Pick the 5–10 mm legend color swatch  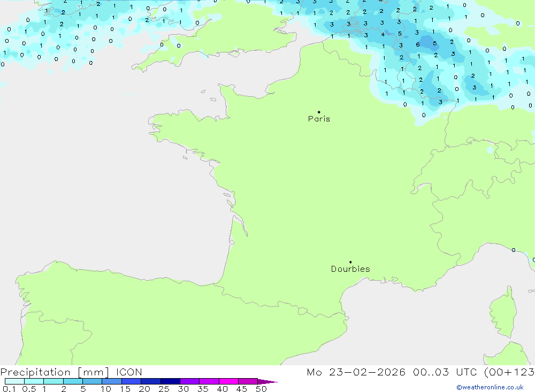(92, 381)
